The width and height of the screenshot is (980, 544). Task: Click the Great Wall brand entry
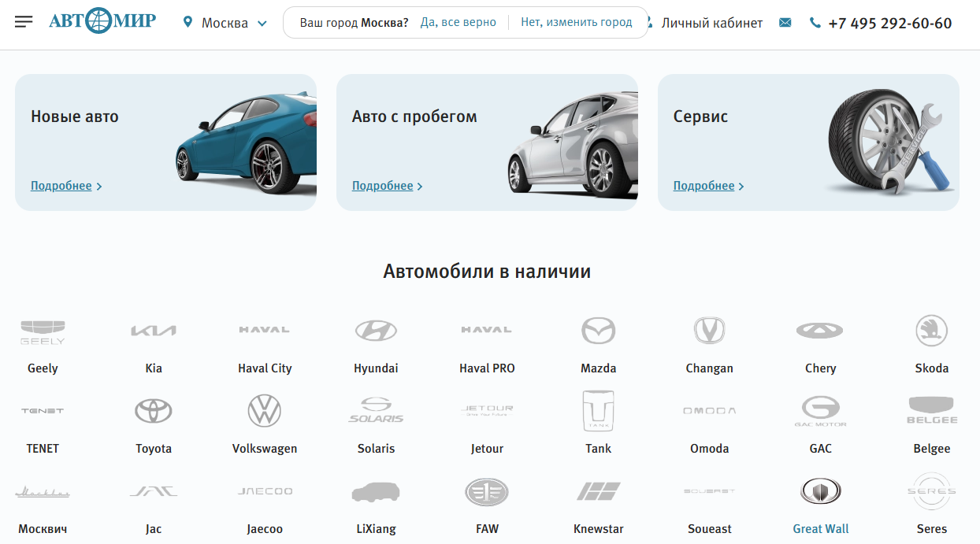click(x=820, y=528)
